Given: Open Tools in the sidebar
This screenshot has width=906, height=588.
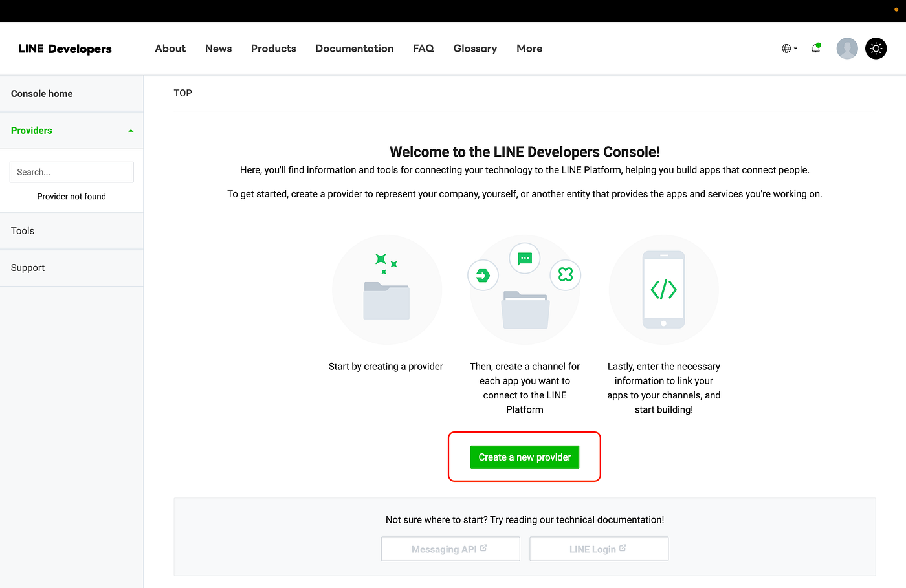Looking at the screenshot, I should (71, 231).
